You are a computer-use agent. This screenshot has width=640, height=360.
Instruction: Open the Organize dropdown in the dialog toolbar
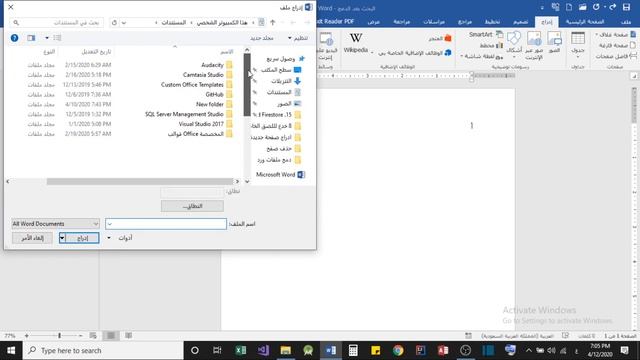[x=298, y=38]
